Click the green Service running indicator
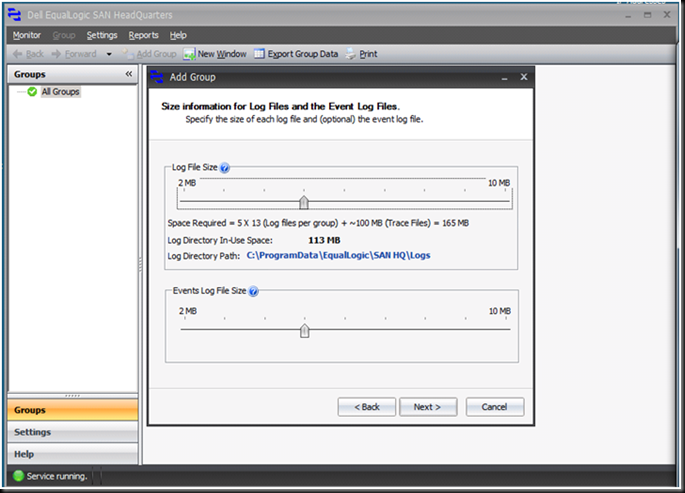Image resolution: width=685 pixels, height=493 pixels. point(18,476)
